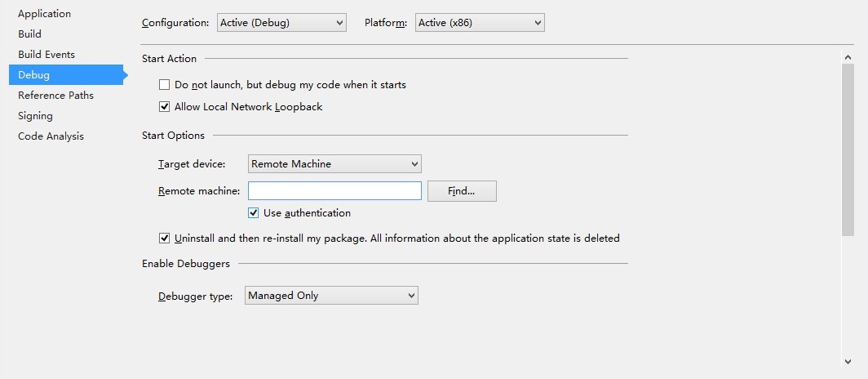Click the Configuration label
Screen dimensions: 868x379
[175, 23]
